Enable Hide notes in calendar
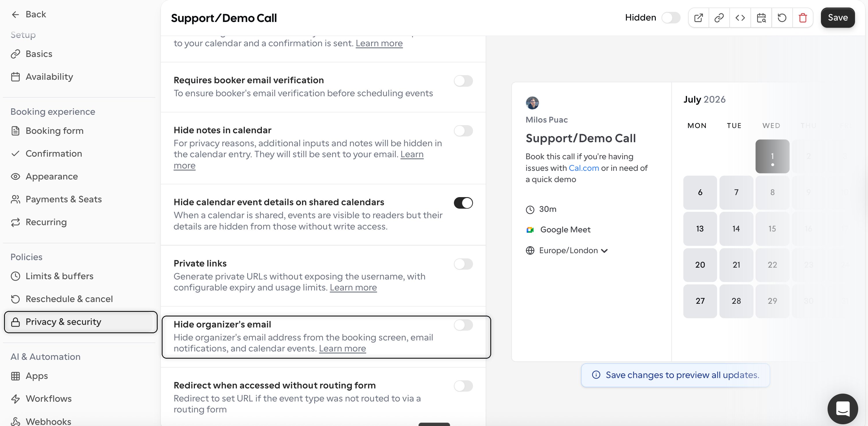This screenshot has width=868, height=426. pos(463,131)
